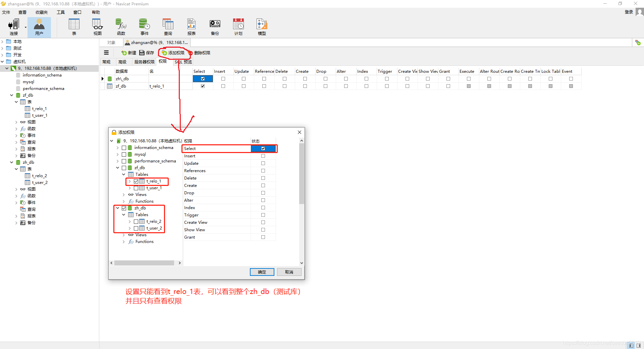Collapse the zh_db node in dialog tree
The height and width of the screenshot is (349, 644).
pos(117,208)
